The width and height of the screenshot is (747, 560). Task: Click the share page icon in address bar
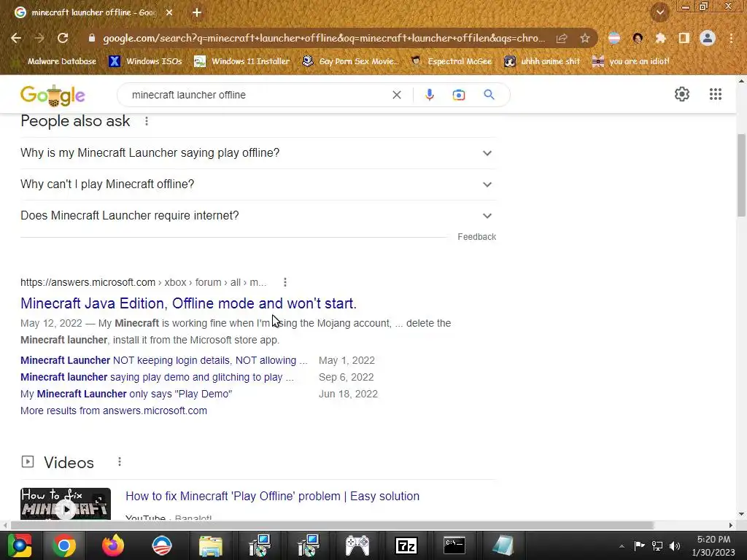tap(562, 38)
